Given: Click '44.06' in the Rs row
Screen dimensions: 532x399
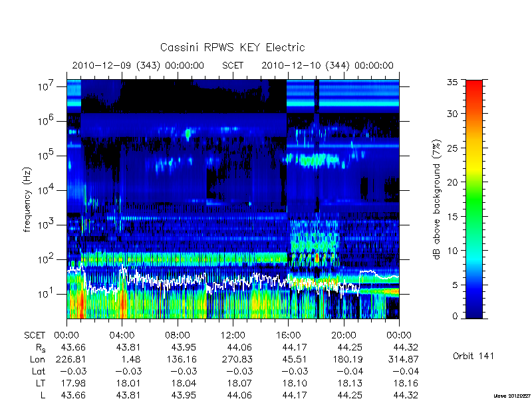Looking at the screenshot, I should (239, 347).
